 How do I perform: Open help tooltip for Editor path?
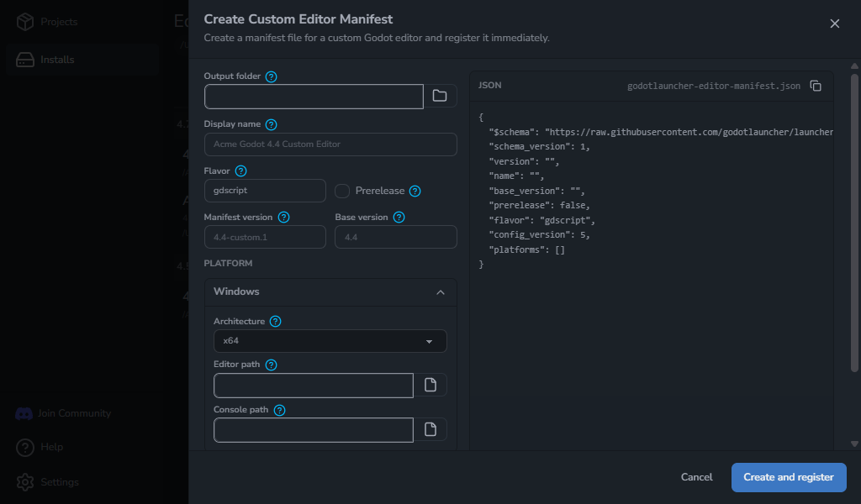[x=272, y=365]
